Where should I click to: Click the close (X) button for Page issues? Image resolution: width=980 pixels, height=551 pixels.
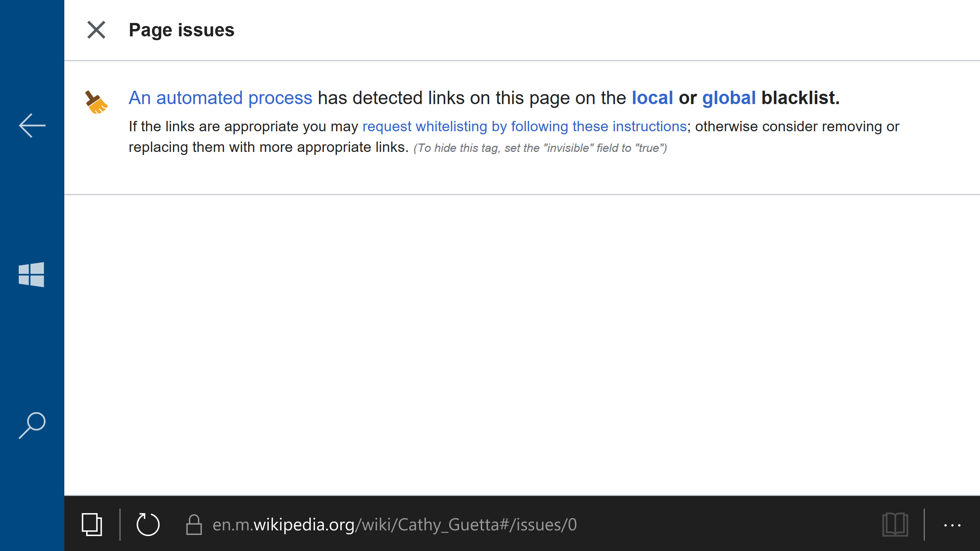[x=96, y=29]
